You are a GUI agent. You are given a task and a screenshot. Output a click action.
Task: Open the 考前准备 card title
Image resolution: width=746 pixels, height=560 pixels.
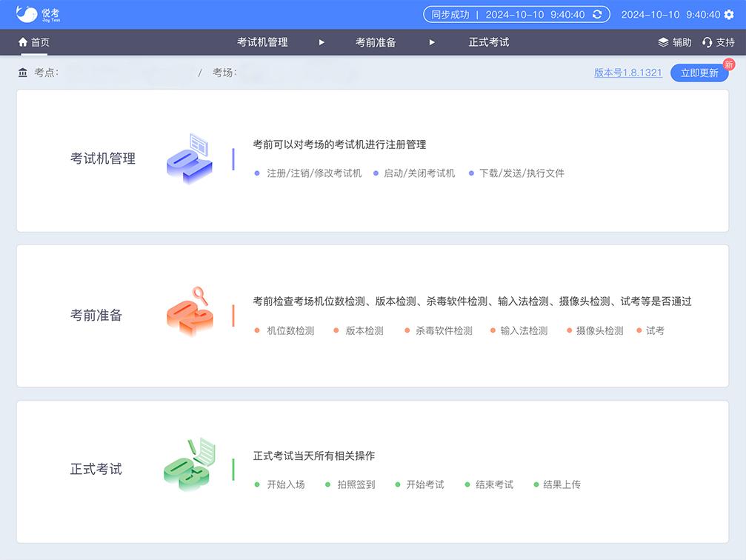96,315
